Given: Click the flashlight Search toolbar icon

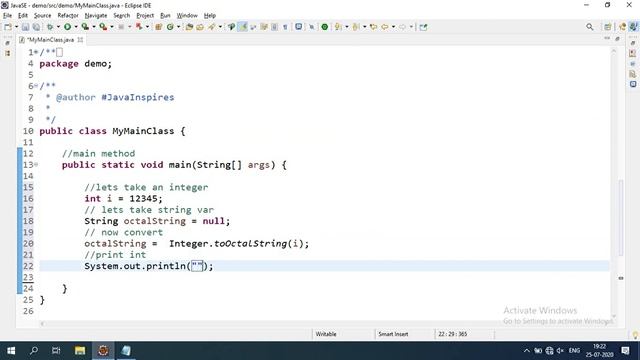Looking at the screenshot, I should click(x=211, y=27).
